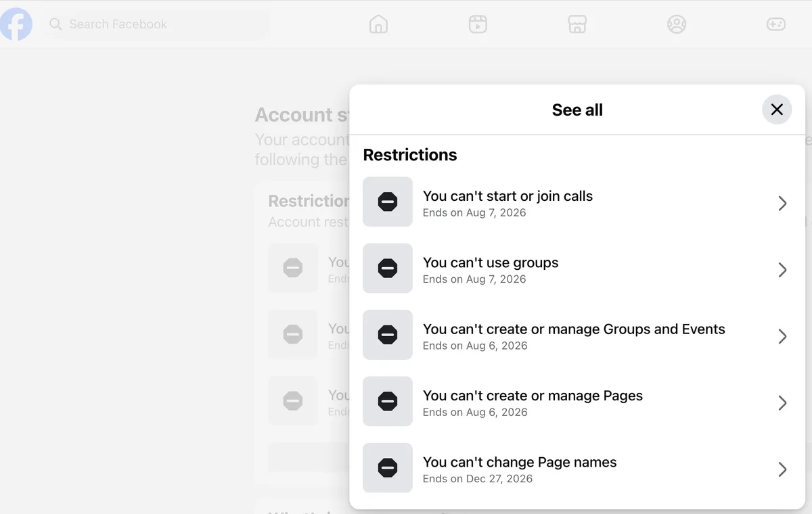The image size is (812, 514).
Task: Open the Friends profile icon
Action: [x=677, y=24]
